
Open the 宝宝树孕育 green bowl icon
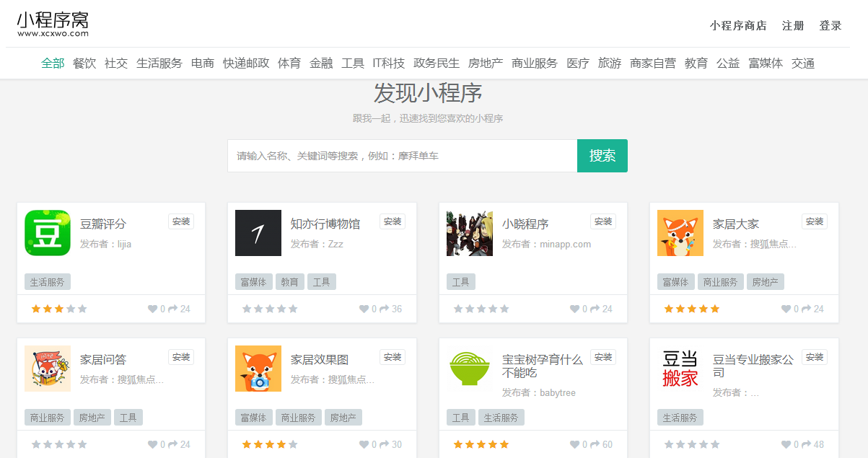(470, 369)
